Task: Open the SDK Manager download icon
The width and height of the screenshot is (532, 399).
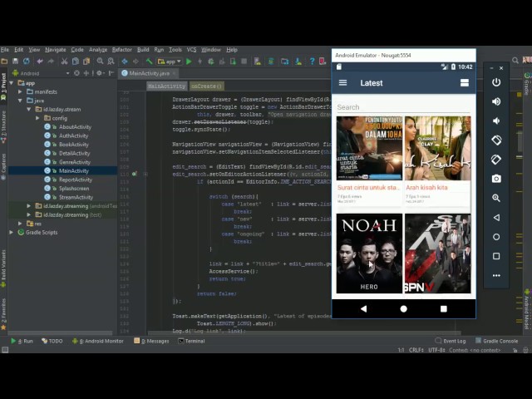Action: [298, 62]
